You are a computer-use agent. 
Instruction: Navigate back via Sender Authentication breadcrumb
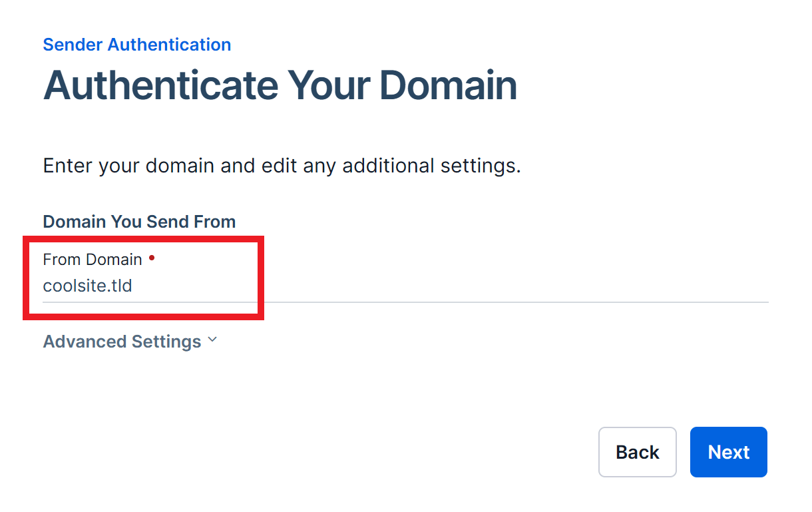136,44
